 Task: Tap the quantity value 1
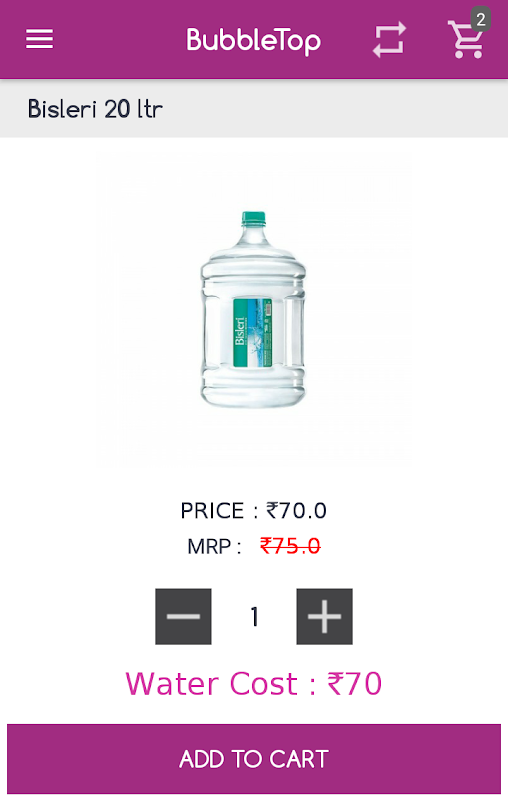tap(254, 617)
